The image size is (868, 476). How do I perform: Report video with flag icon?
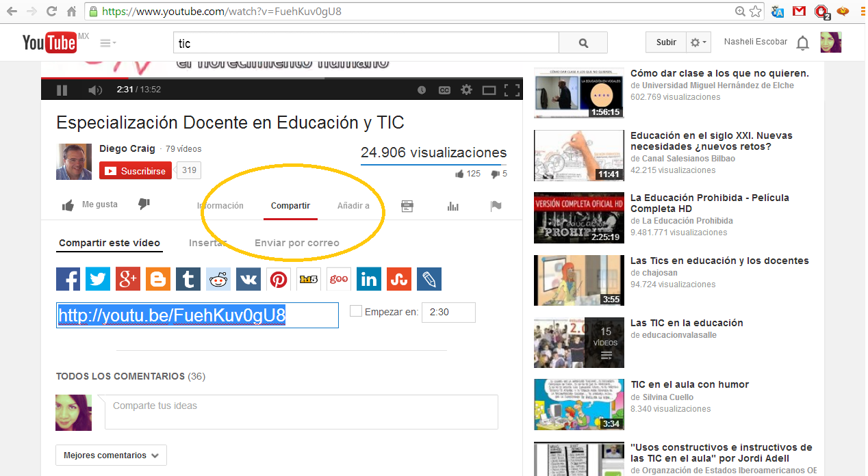click(x=496, y=206)
